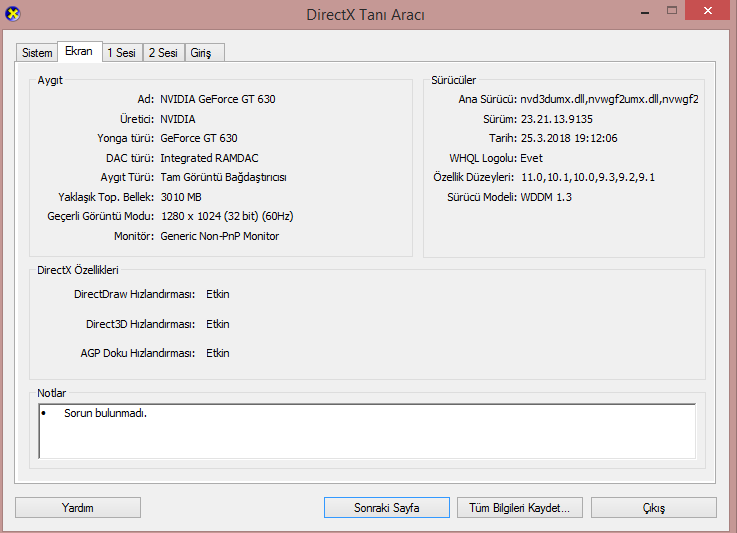Click the Sonraki Sayfa button
The height and width of the screenshot is (533, 737).
click(386, 508)
